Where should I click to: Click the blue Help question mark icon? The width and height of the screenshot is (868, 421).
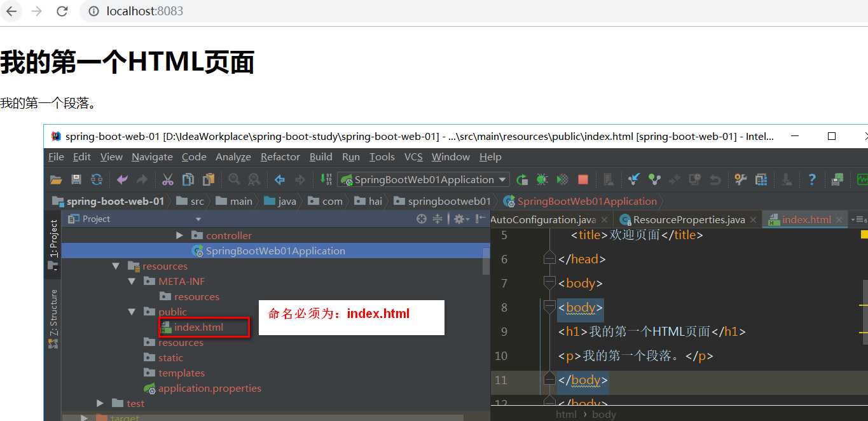[812, 180]
